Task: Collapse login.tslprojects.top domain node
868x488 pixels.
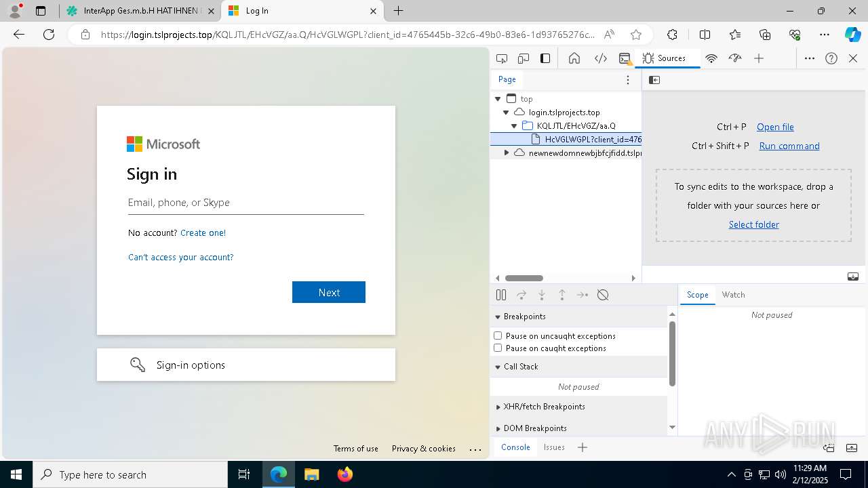Action: click(506, 113)
